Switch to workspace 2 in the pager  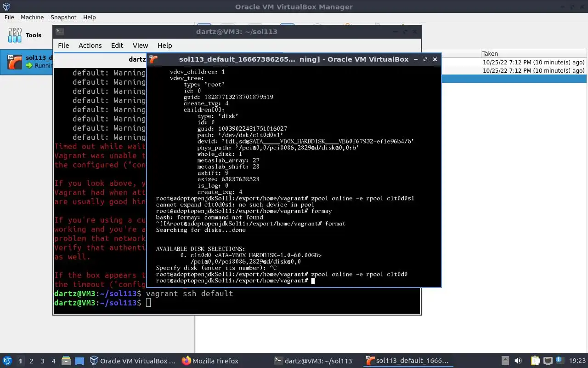[x=32, y=361]
